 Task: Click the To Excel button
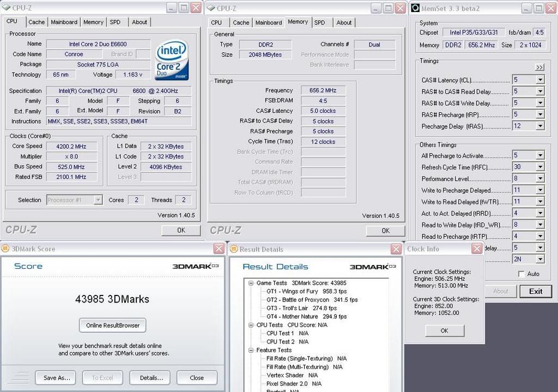[x=102, y=378]
